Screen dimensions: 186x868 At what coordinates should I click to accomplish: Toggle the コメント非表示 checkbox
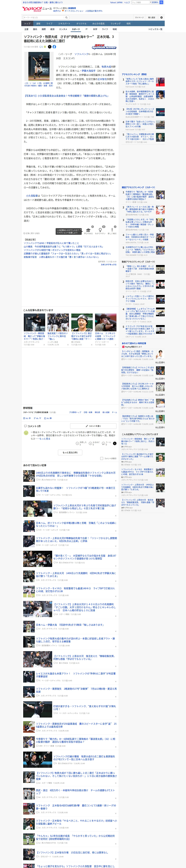[102, 458]
